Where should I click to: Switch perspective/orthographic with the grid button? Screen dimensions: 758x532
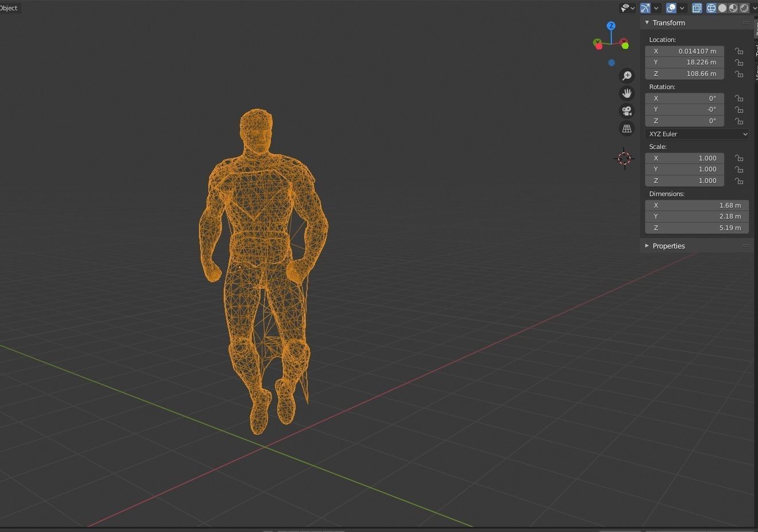(627, 129)
